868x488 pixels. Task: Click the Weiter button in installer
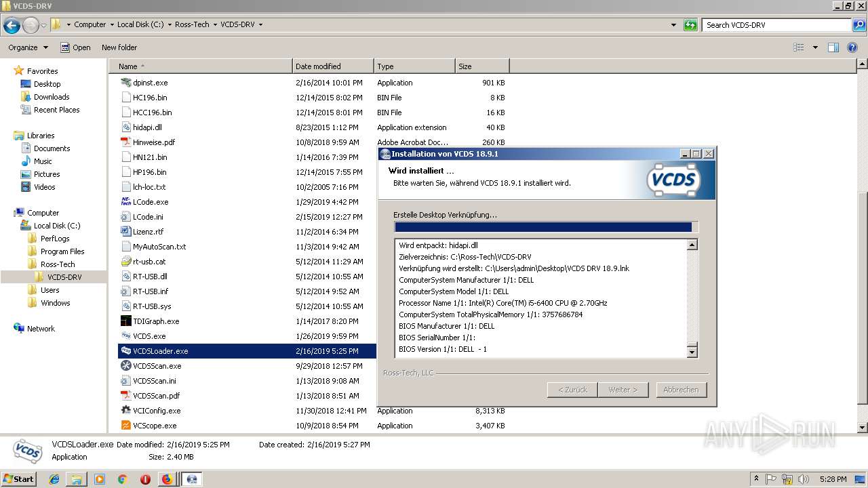coord(623,390)
